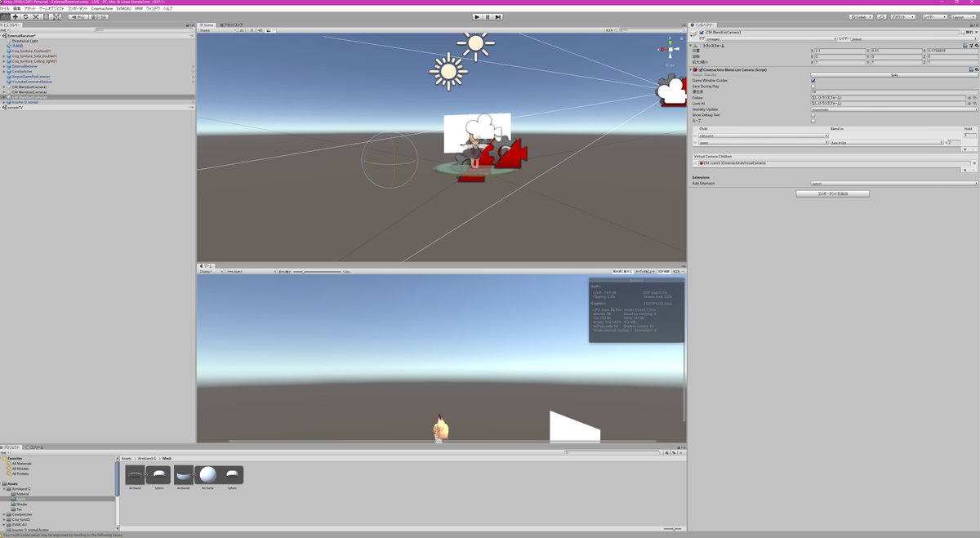Toggle the 2D view button in Scene toolbar
Image resolution: width=980 pixels, height=538 pixels.
point(241,30)
